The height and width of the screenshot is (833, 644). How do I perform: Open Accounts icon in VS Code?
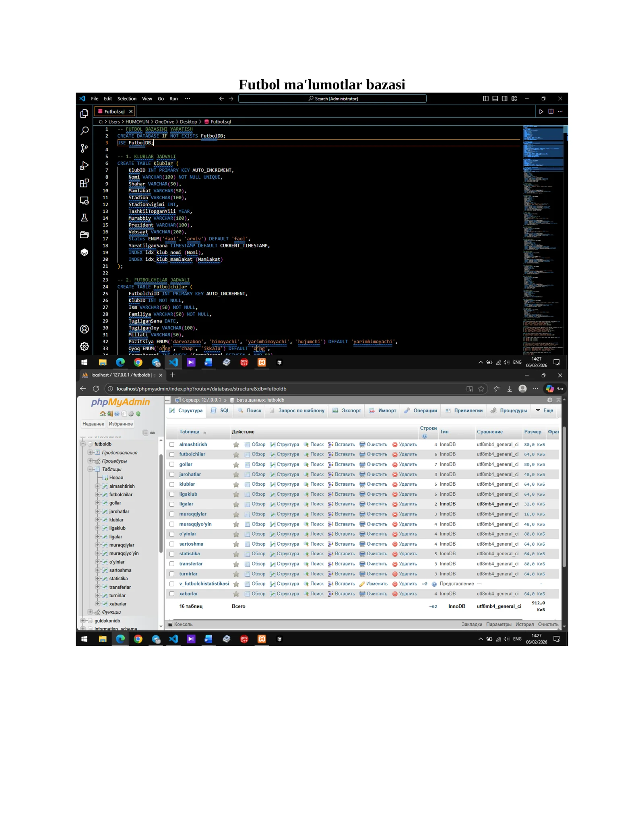point(84,329)
